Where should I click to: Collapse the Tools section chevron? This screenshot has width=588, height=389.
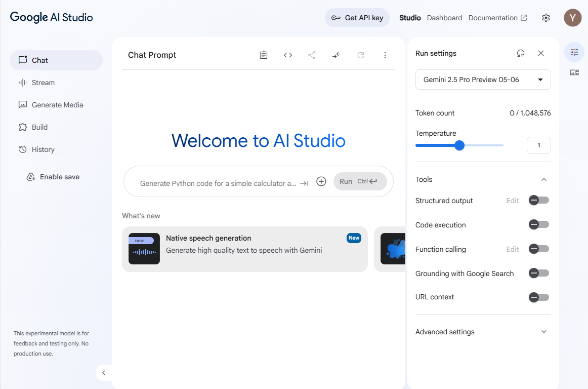click(x=544, y=179)
